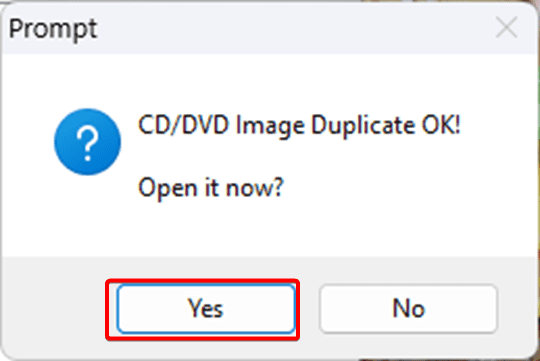This screenshot has height=361, width=540.
Task: Open the duplicated CD/DVD image via Yes
Action: pos(206,308)
